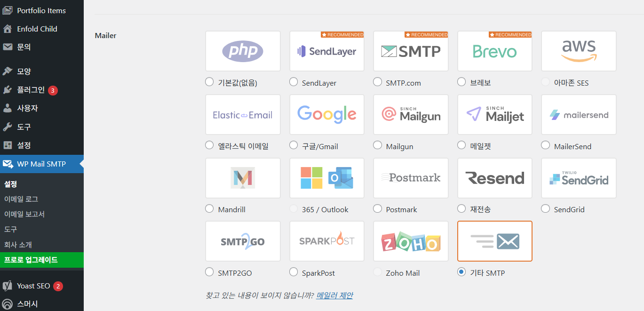This screenshot has width=644, height=311.
Task: Click the 365 / Outlook label
Action: pyautogui.click(x=325, y=209)
